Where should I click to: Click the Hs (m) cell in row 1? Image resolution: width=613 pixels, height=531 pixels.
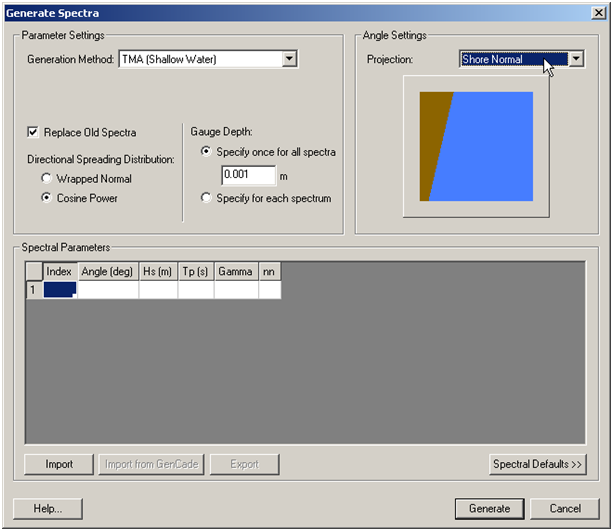pos(158,290)
